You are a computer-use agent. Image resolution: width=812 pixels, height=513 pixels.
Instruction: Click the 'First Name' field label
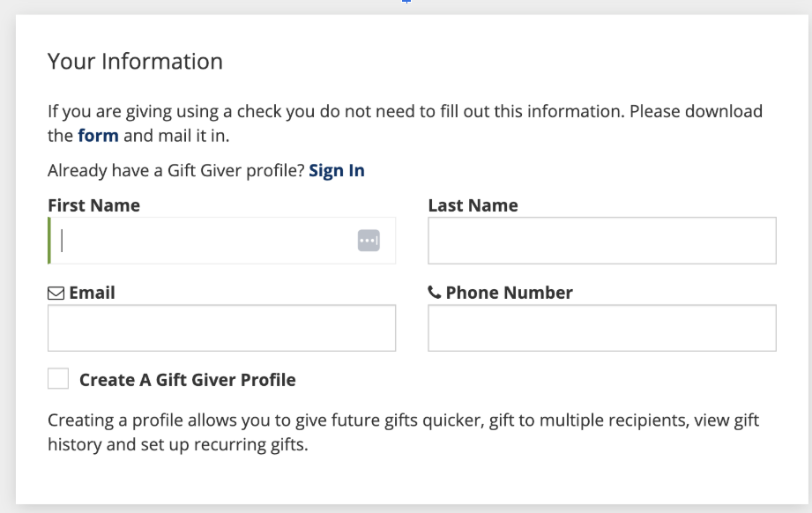(x=93, y=206)
